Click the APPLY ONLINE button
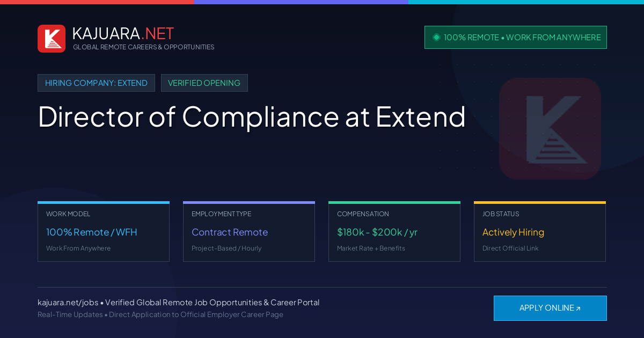 coord(550,308)
